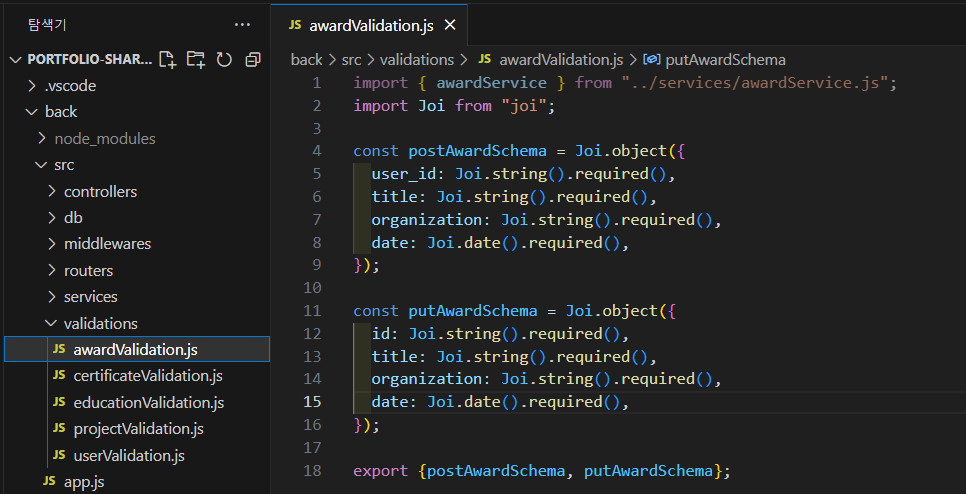Click awardValidation.js in the breadcrumb

pyautogui.click(x=561, y=60)
